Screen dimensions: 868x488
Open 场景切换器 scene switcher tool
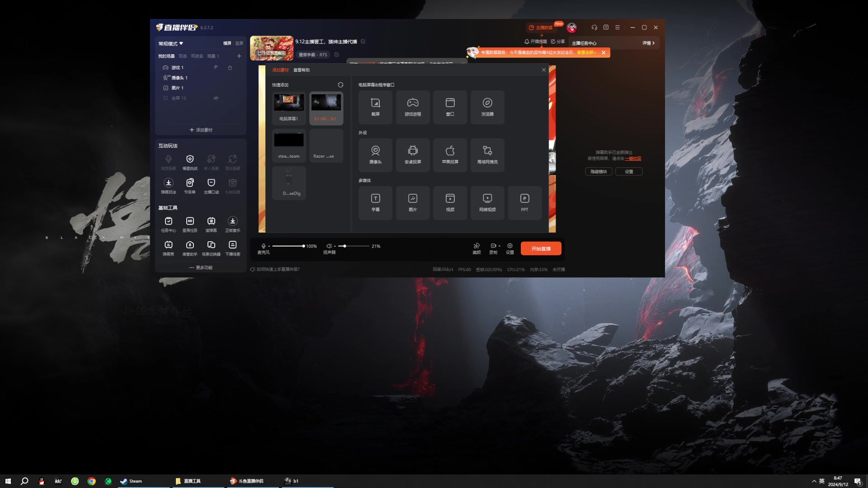pyautogui.click(x=211, y=248)
